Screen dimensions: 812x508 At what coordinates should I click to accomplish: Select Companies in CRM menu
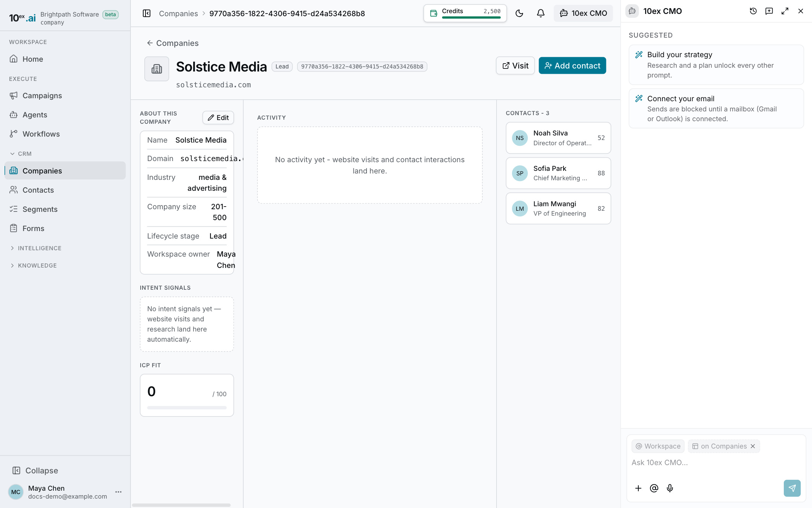pos(65,171)
